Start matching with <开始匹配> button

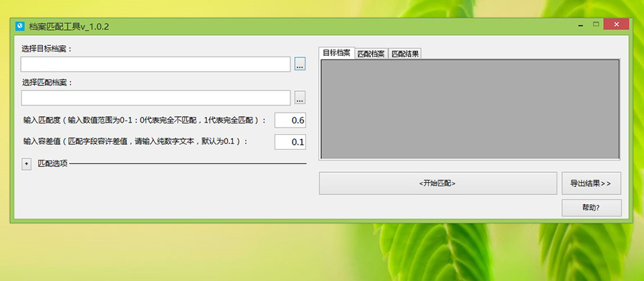(438, 184)
